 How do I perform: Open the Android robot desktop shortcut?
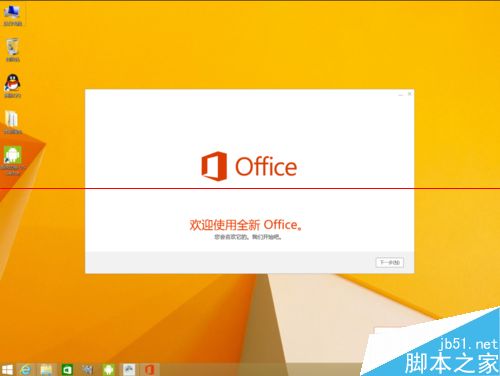point(12,161)
